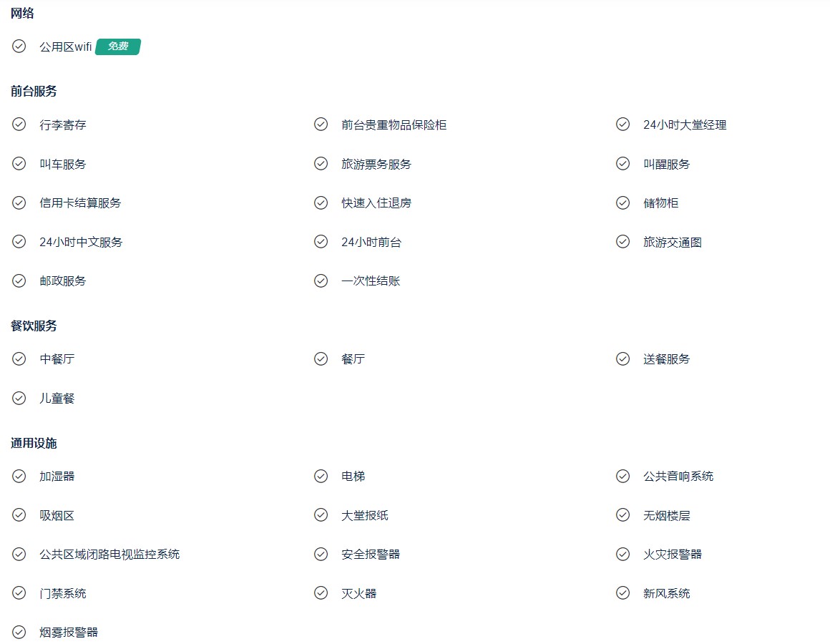The height and width of the screenshot is (644, 830).
Task: Click the 餐饮服务 section heading
Action: coord(34,326)
